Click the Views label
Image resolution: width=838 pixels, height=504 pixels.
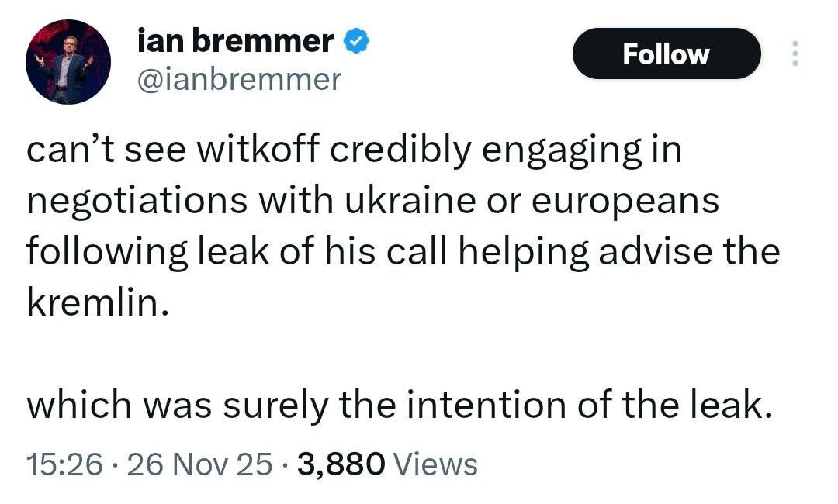[x=436, y=464]
